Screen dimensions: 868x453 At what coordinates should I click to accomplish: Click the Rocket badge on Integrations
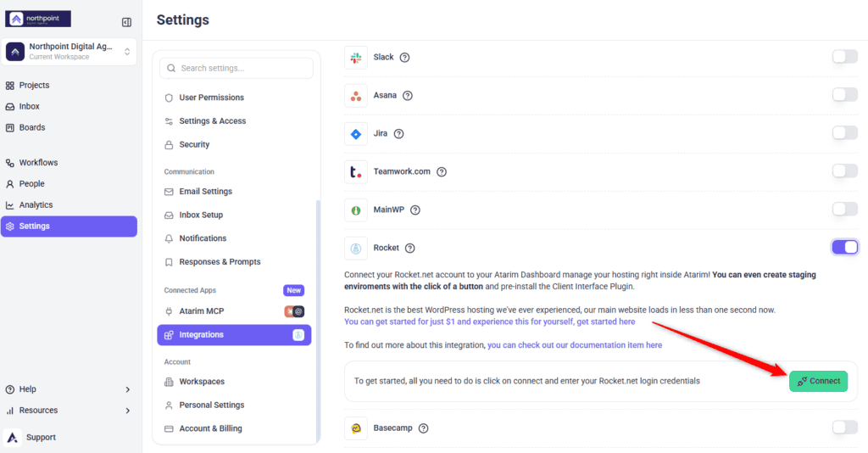(x=298, y=335)
